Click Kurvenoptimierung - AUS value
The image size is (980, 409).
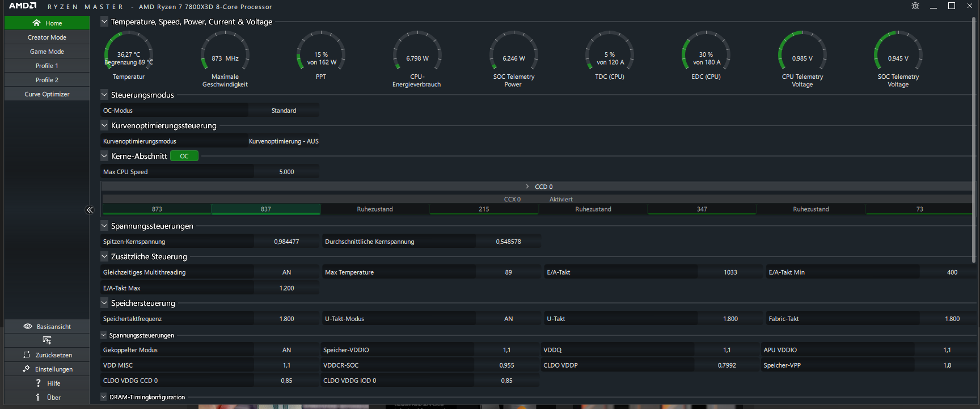click(x=284, y=141)
